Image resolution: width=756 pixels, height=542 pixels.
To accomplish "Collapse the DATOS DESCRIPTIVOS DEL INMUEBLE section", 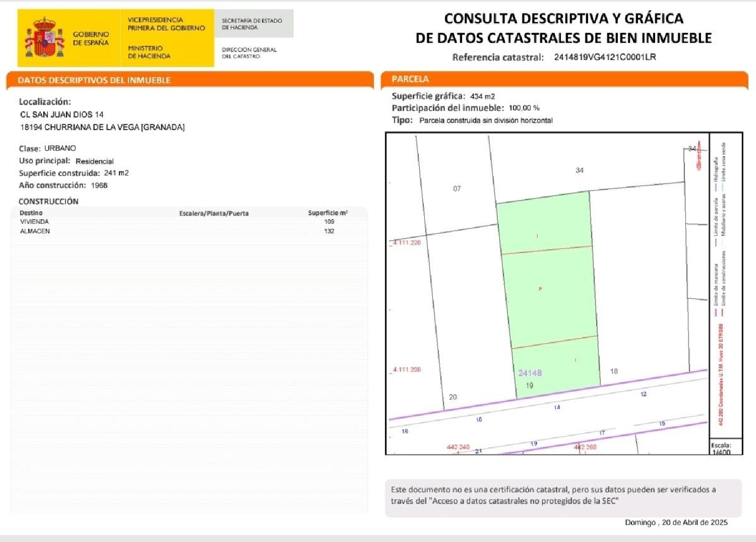I will pos(94,79).
